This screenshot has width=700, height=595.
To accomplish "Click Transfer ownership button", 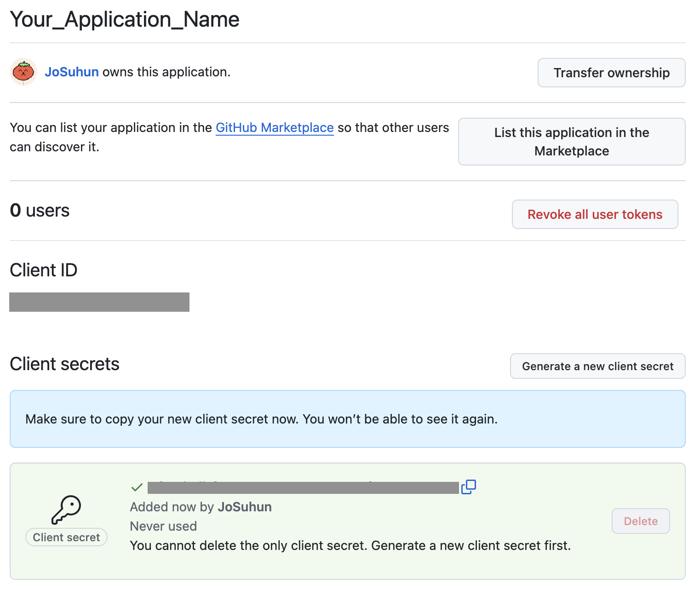I will click(x=611, y=73).
